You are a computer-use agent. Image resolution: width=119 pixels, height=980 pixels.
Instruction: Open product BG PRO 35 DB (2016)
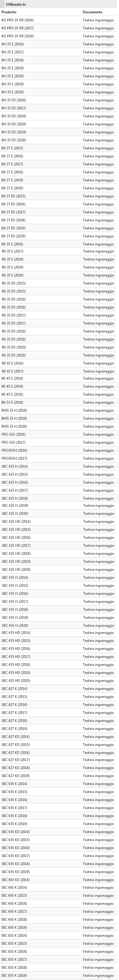click(18, 20)
